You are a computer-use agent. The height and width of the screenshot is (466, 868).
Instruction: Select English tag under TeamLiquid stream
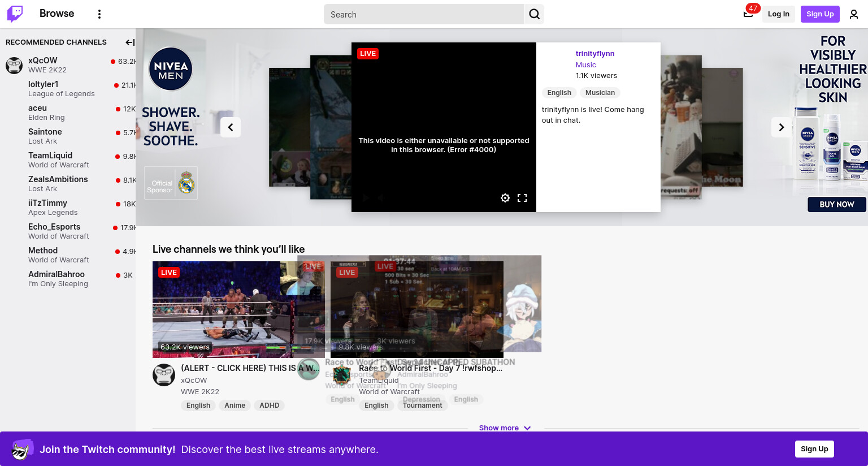[x=376, y=405]
